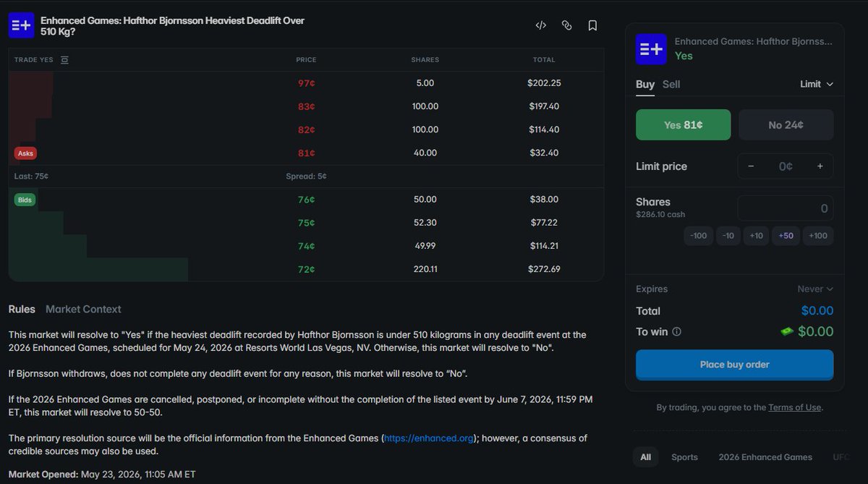Click the $272.69 total value
The width and height of the screenshot is (868, 484).
(544, 269)
